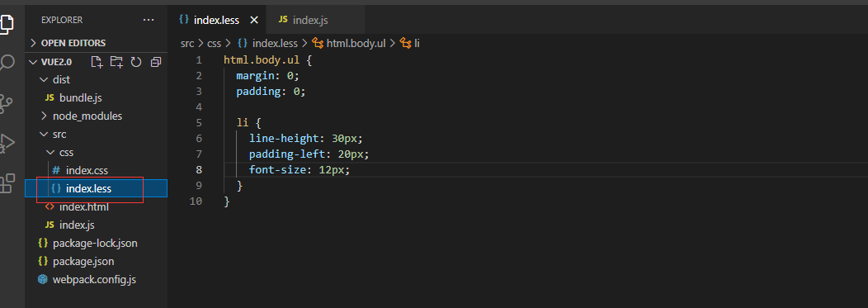
Task: Click the 'li {' nested selector
Action: coord(248,122)
